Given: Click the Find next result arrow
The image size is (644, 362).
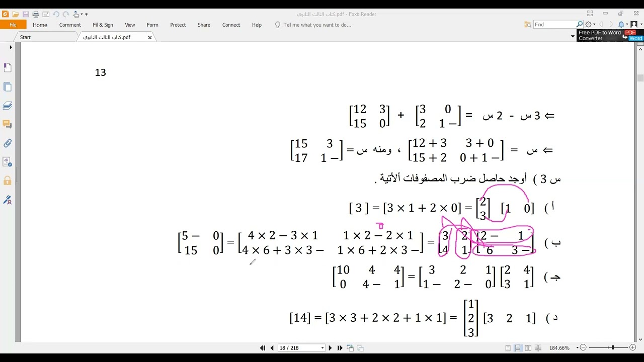Looking at the screenshot, I should tap(611, 24).
